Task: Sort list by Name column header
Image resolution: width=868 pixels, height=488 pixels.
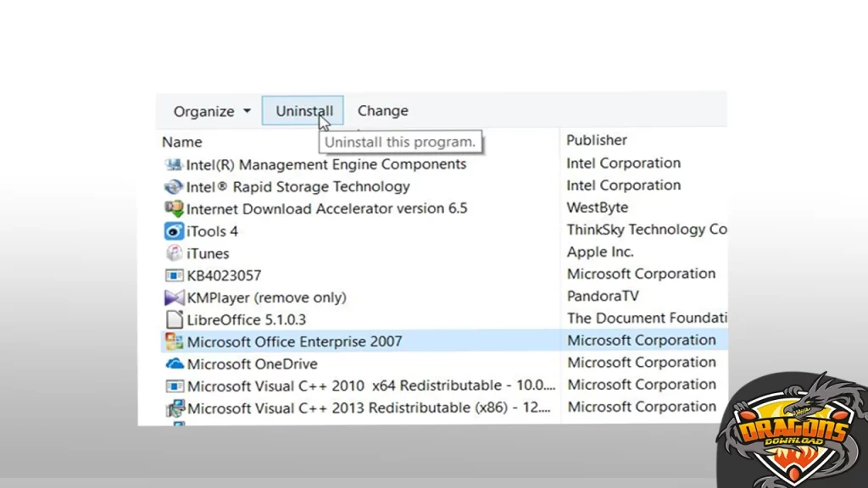Action: pyautogui.click(x=182, y=141)
